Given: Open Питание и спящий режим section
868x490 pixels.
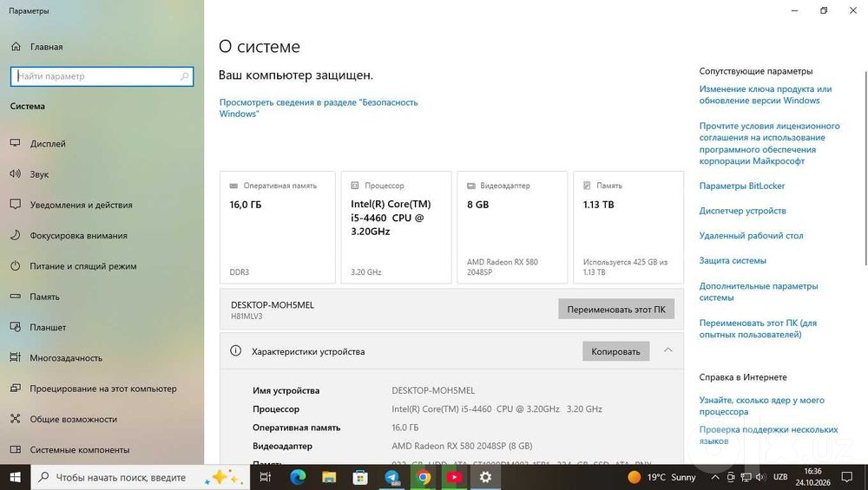Looking at the screenshot, I should pyautogui.click(x=83, y=266).
